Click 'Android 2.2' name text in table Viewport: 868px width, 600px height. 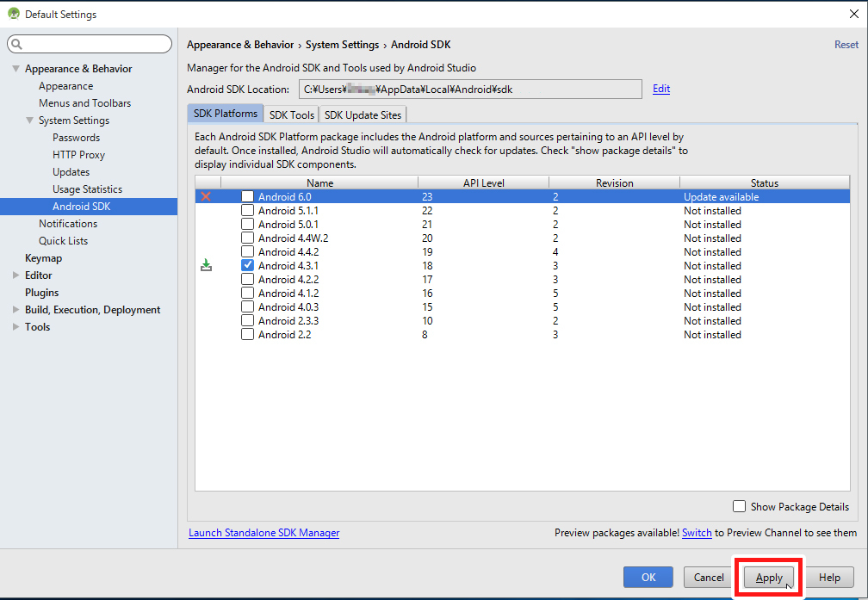pos(284,334)
